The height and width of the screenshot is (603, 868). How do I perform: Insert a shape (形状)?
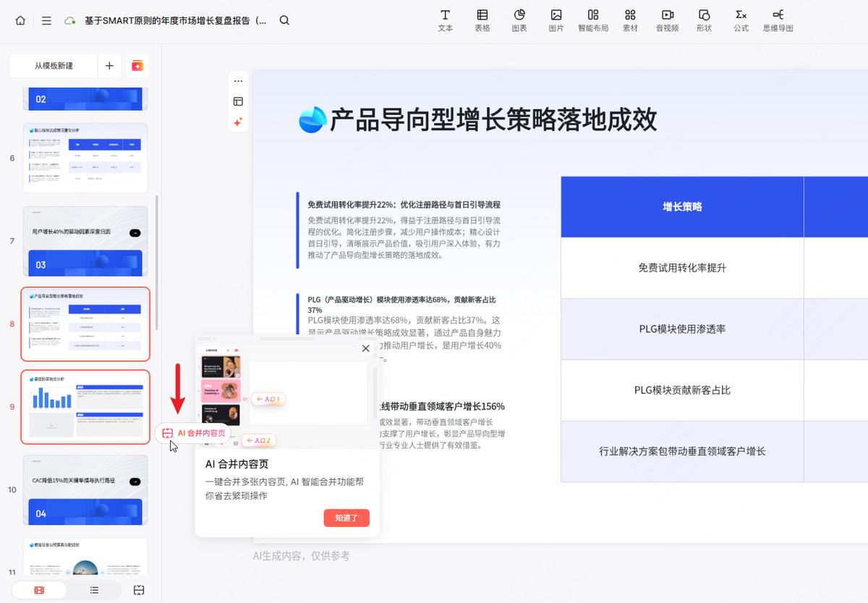coord(704,21)
